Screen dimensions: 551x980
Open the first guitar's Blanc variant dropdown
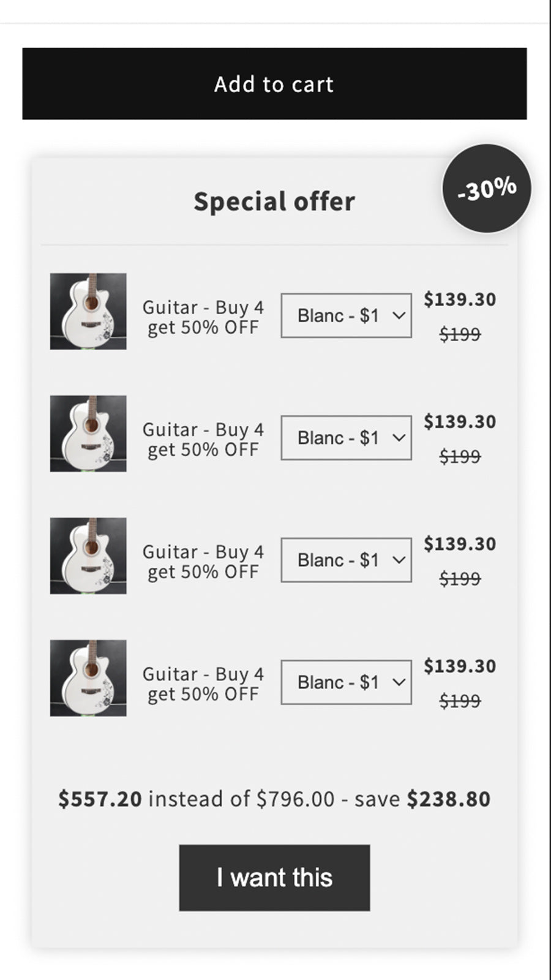coord(346,315)
